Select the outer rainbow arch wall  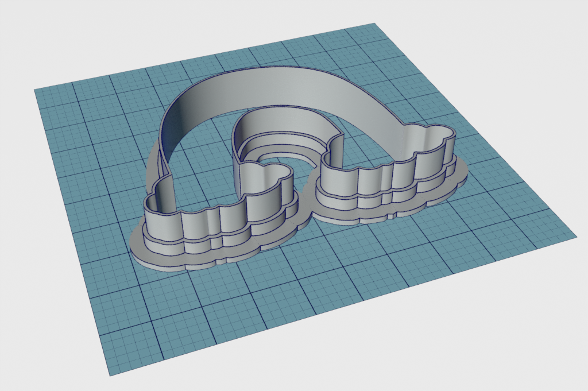[x=276, y=92]
